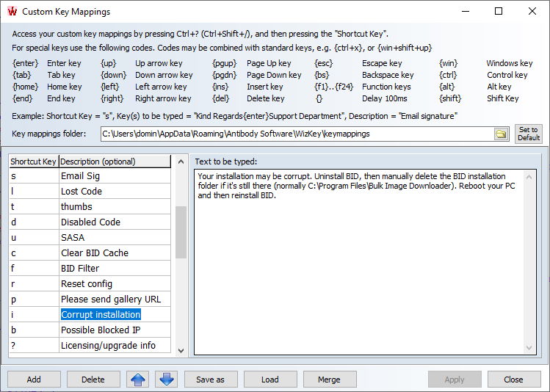Click the Save as button

(210, 380)
